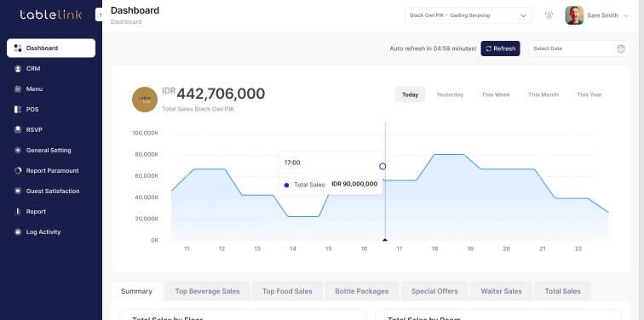Click the tablelink logo
Screen dimensions: 644x320
click(x=51, y=14)
